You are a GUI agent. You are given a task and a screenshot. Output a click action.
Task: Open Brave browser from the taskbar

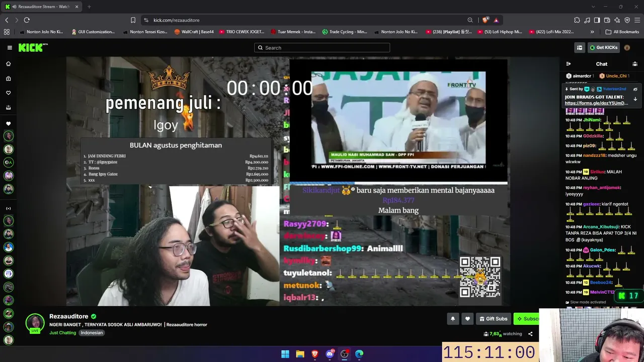tap(315, 354)
